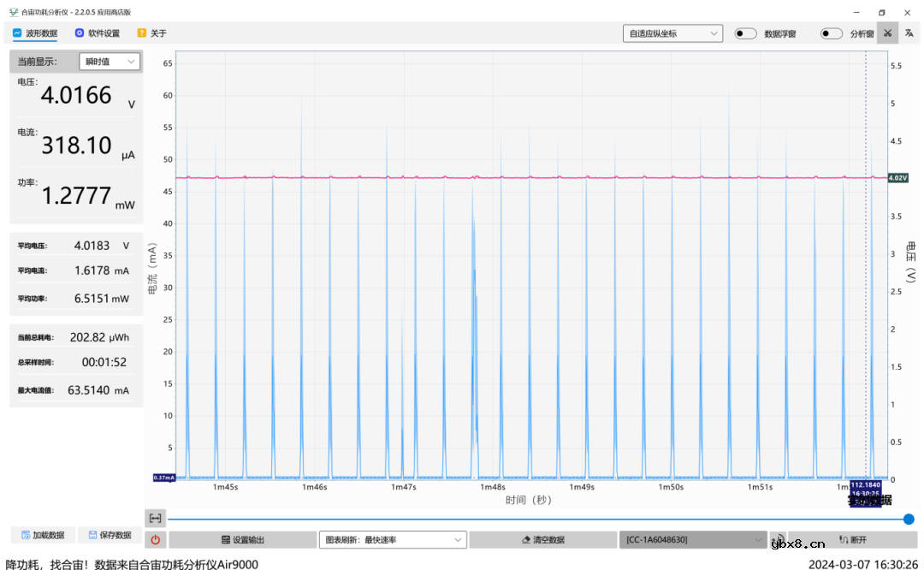This screenshot has width=924, height=570.
Task: Click the language translate icon
Action: point(909,33)
